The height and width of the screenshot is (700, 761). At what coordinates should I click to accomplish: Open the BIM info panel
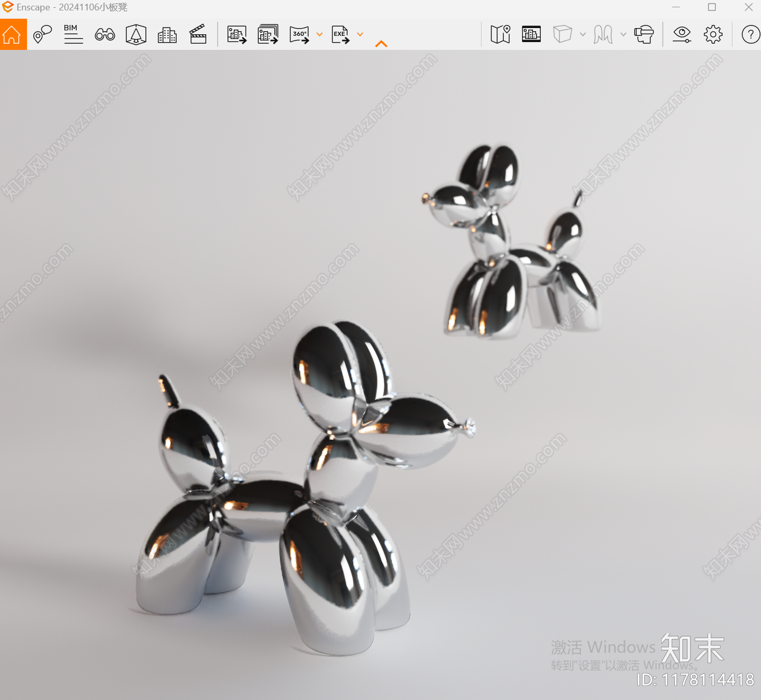(74, 35)
